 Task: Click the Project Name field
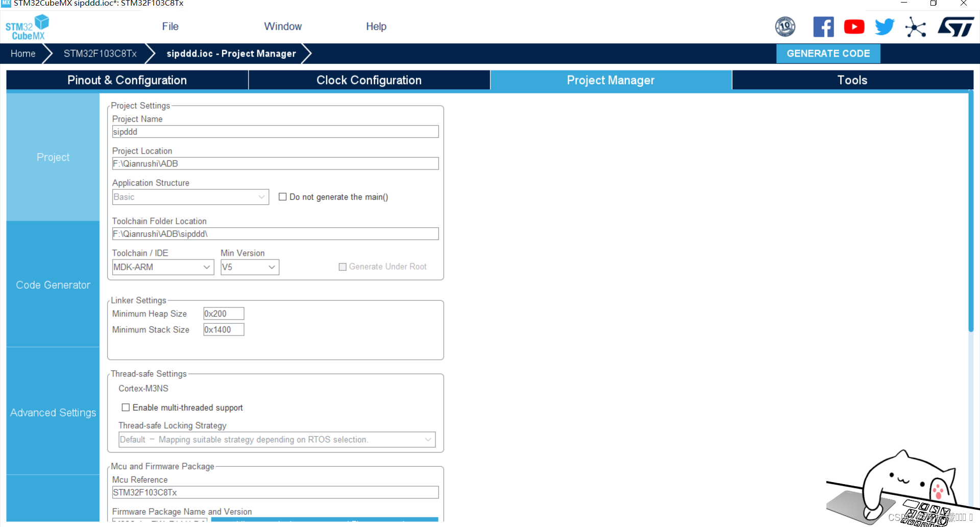coord(275,132)
